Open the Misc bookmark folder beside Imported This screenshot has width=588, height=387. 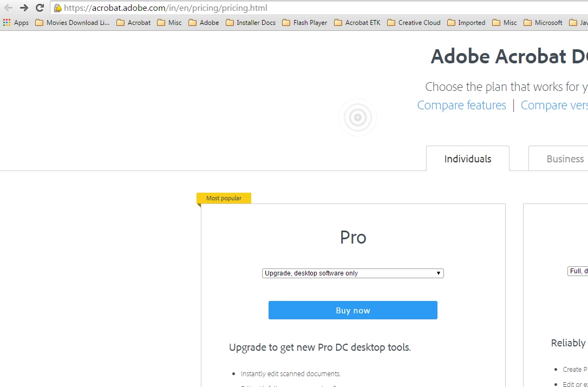click(505, 23)
